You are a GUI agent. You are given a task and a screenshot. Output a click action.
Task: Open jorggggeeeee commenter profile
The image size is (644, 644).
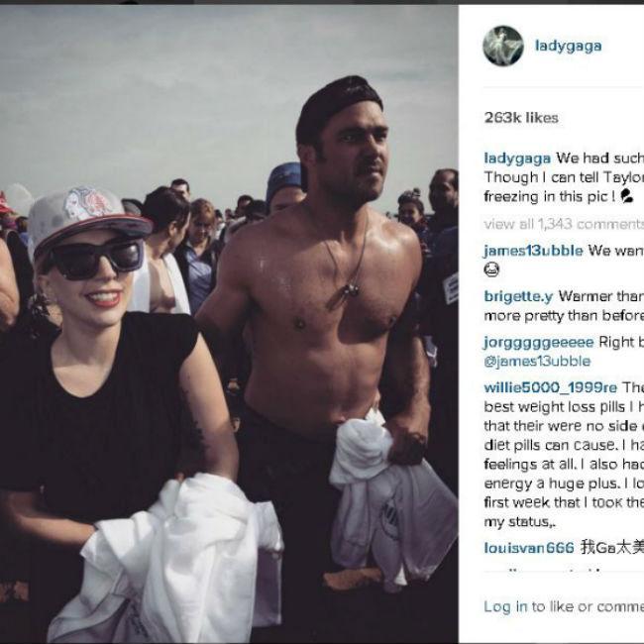coord(539,342)
